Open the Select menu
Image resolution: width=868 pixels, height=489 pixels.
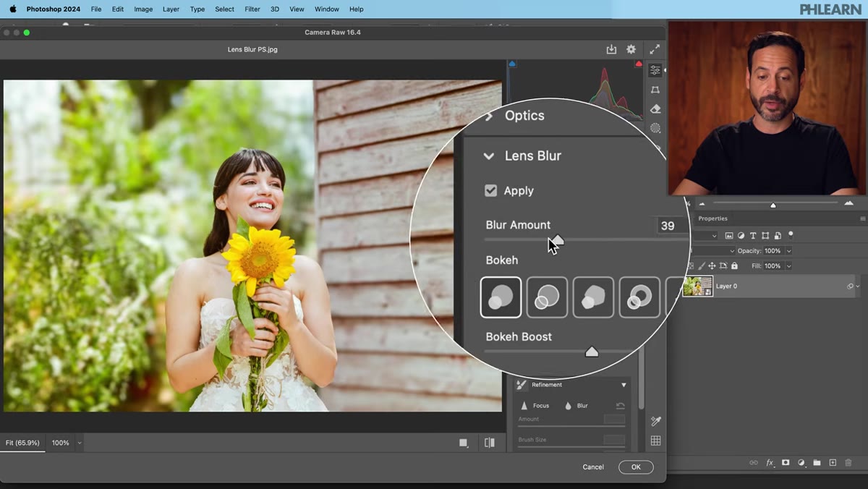tap(225, 9)
